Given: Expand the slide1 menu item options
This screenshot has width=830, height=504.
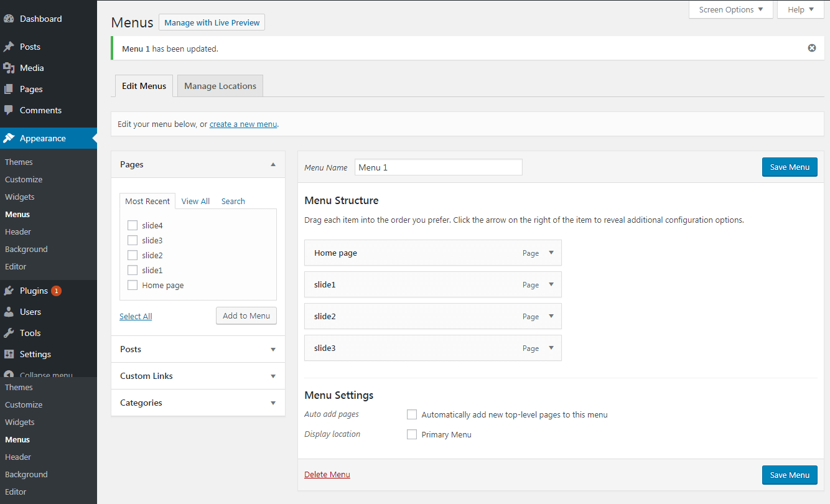Looking at the screenshot, I should [551, 284].
